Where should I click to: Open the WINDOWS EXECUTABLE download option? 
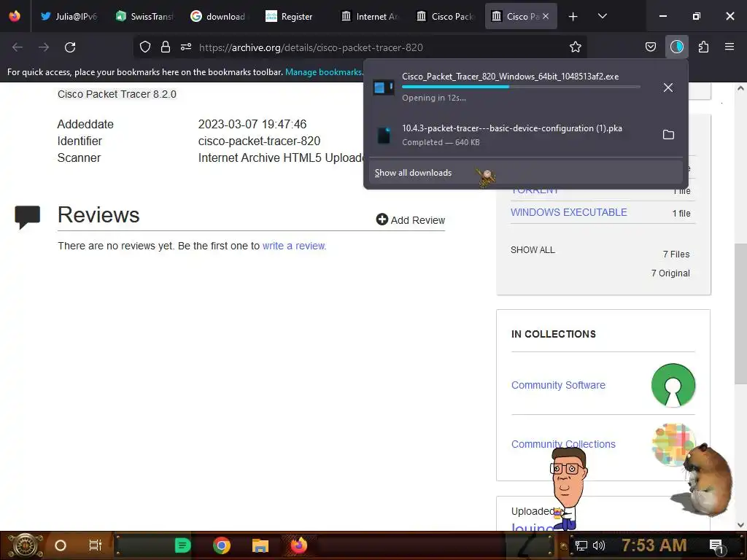(569, 212)
